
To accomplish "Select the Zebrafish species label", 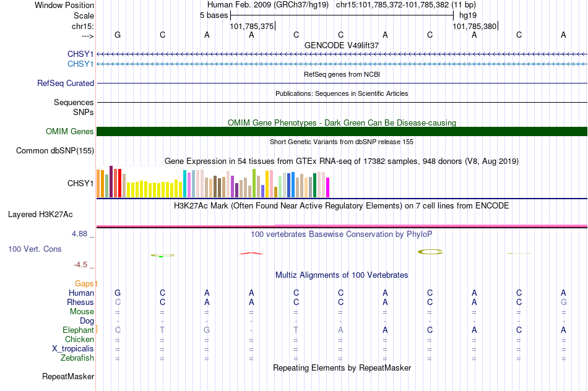I will 77,358.
